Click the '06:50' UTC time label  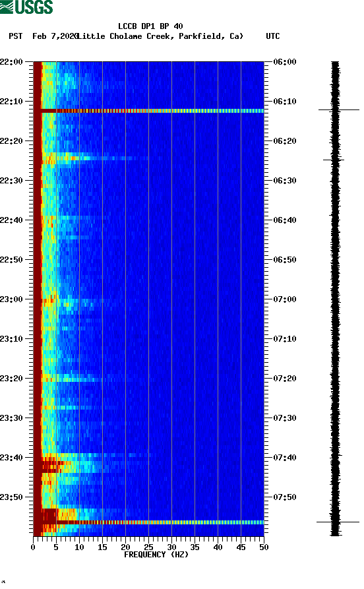pyautogui.click(x=285, y=260)
